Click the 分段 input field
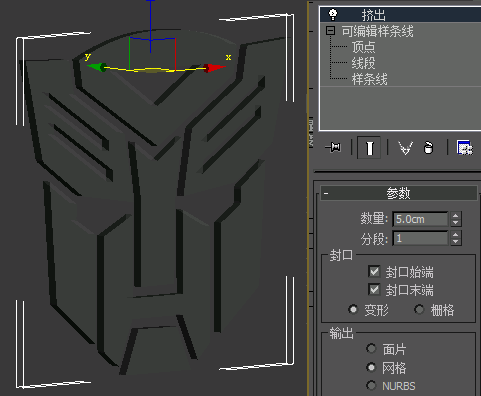Viewport: 481px width, 396px height. coord(420,238)
